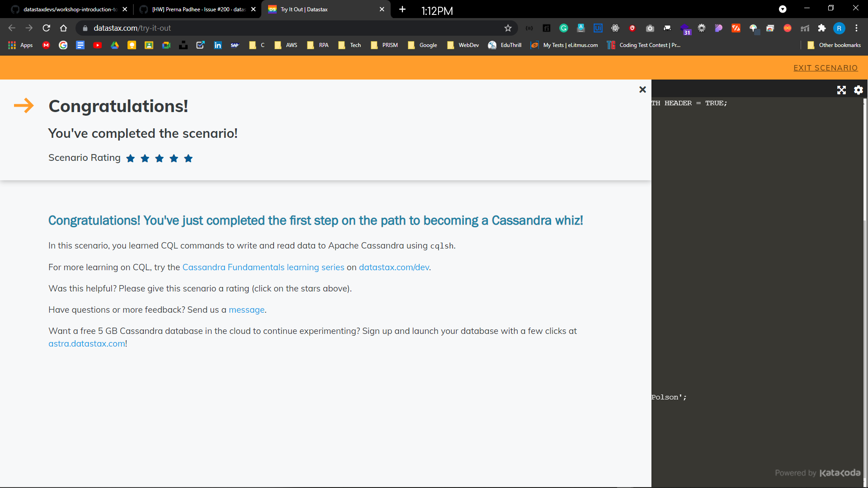Screen dimensions: 868x488
Task: Switch to the datastaxdevs workshop-introduction tab
Action: [68, 9]
